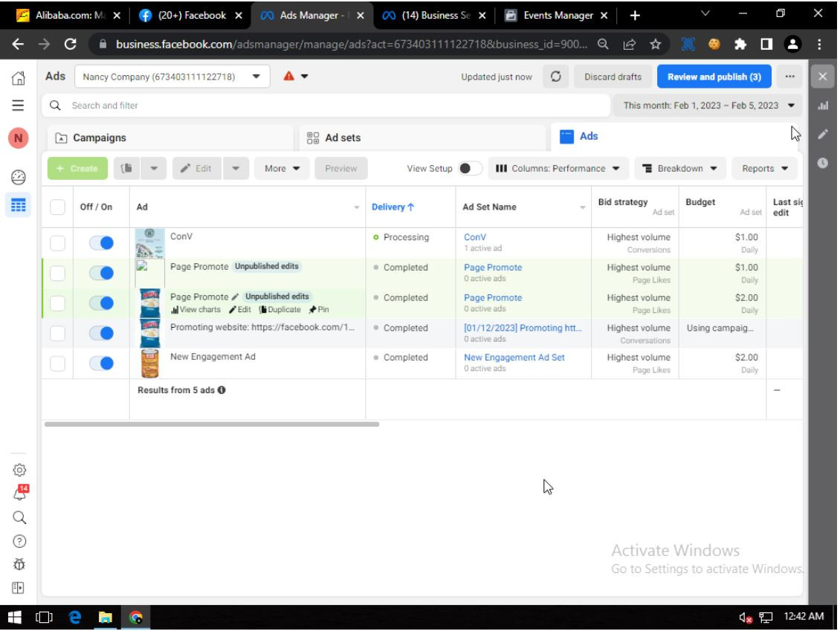Viewport: 840px width, 634px height.
Task: Switch to the Alibaba.com browser tab
Action: [68, 16]
